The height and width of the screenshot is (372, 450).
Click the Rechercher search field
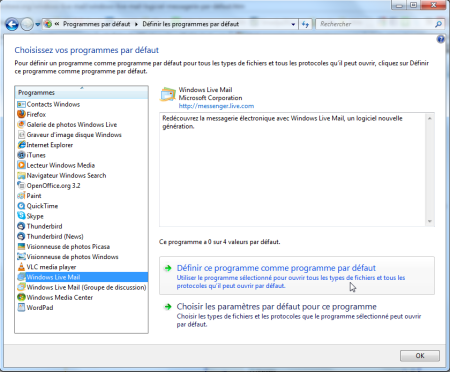pyautogui.click(x=375, y=24)
